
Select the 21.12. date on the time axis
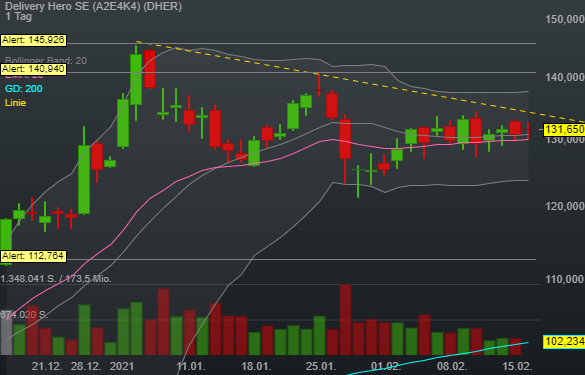coord(47,366)
